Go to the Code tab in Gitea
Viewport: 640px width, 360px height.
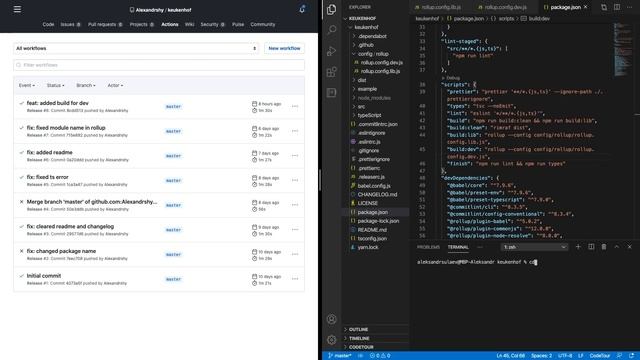coord(48,24)
